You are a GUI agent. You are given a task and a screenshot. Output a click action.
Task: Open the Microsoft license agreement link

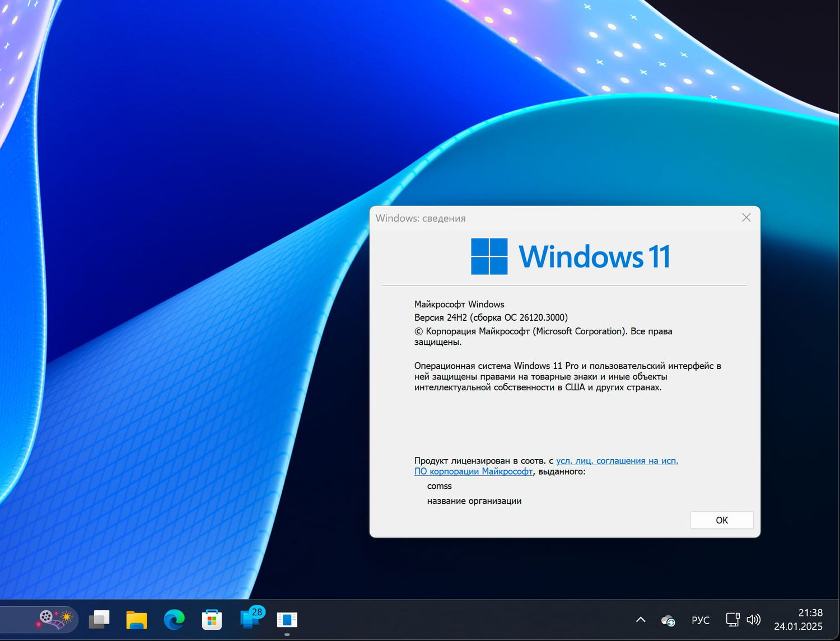pyautogui.click(x=616, y=461)
